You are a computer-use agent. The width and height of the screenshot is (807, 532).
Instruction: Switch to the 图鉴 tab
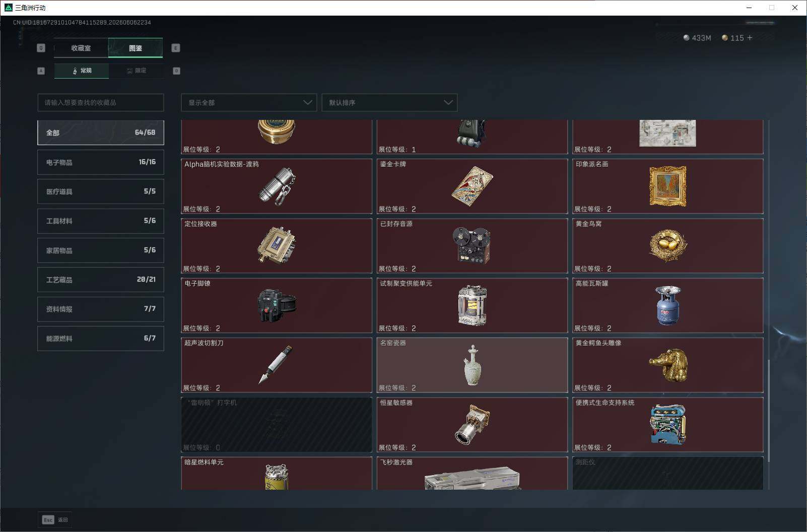pyautogui.click(x=136, y=48)
